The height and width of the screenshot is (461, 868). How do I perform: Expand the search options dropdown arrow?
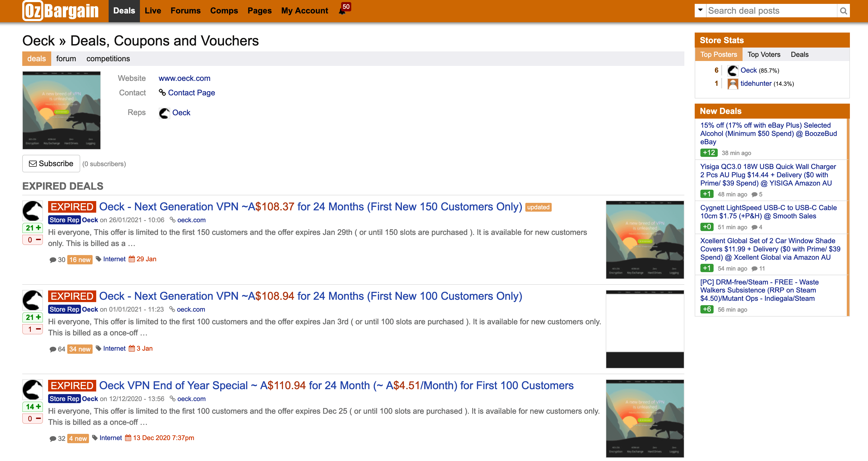[x=701, y=10]
